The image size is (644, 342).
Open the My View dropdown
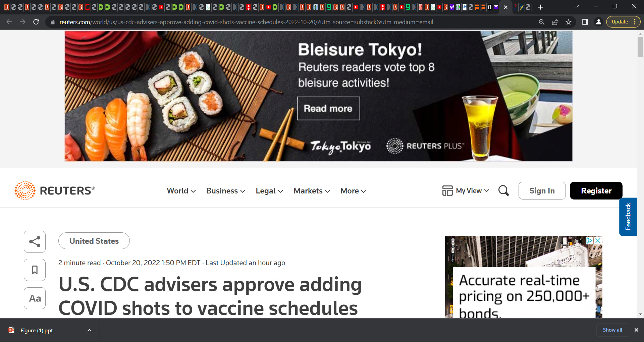[x=466, y=191]
